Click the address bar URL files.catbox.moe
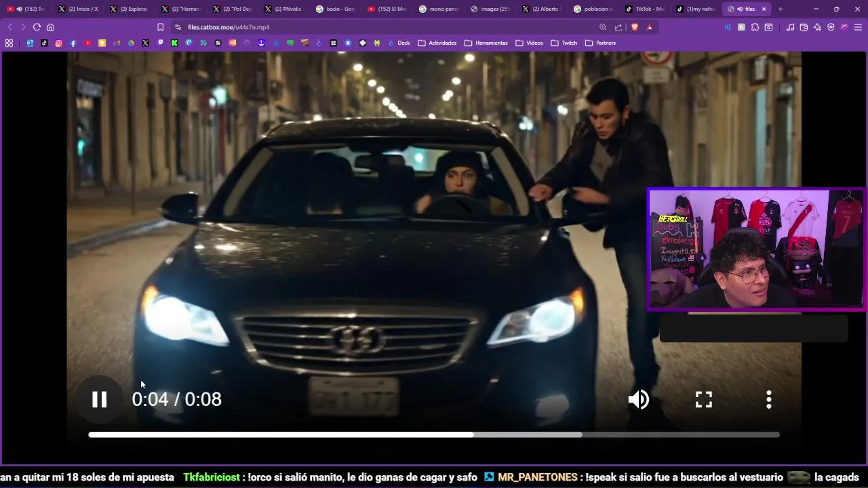 229,27
